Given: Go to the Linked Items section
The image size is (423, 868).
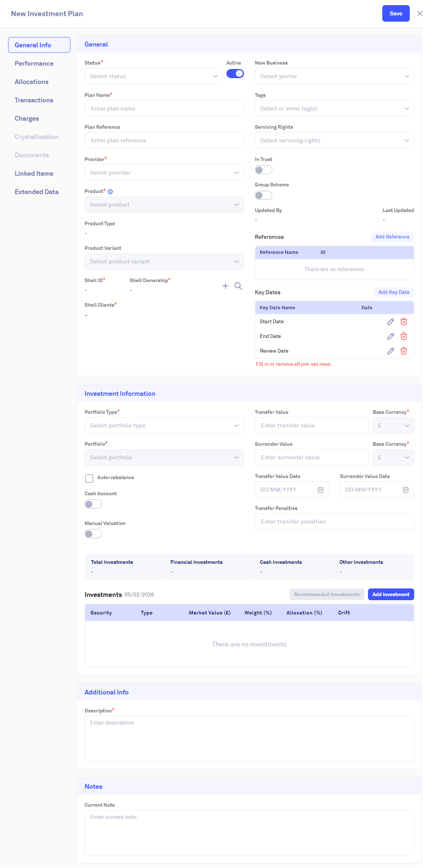Looking at the screenshot, I should tap(34, 174).
